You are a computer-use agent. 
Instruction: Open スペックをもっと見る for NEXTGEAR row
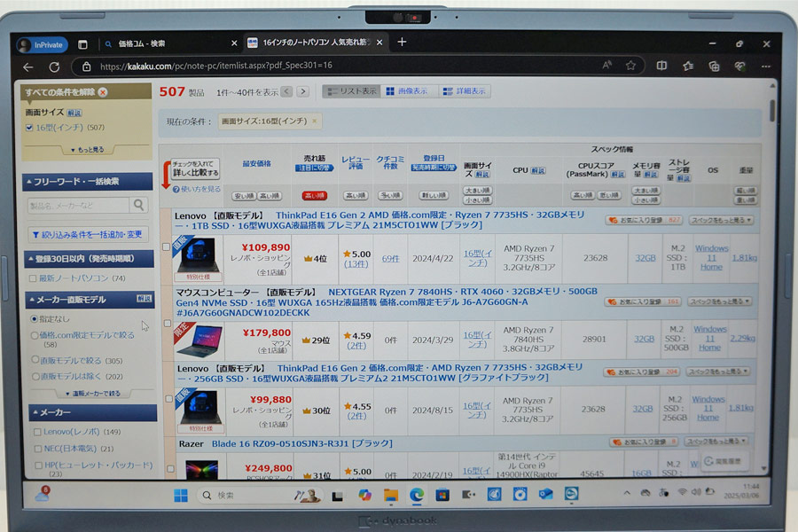719,301
